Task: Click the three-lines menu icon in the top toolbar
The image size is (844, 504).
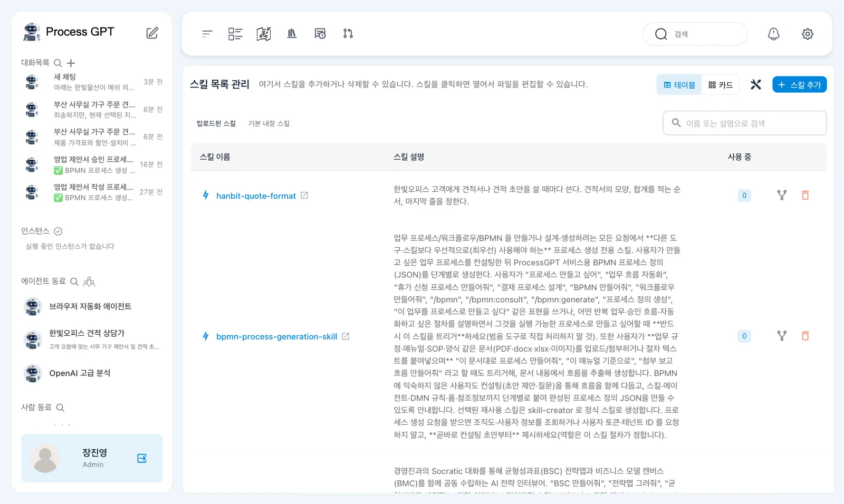Action: click(x=207, y=34)
